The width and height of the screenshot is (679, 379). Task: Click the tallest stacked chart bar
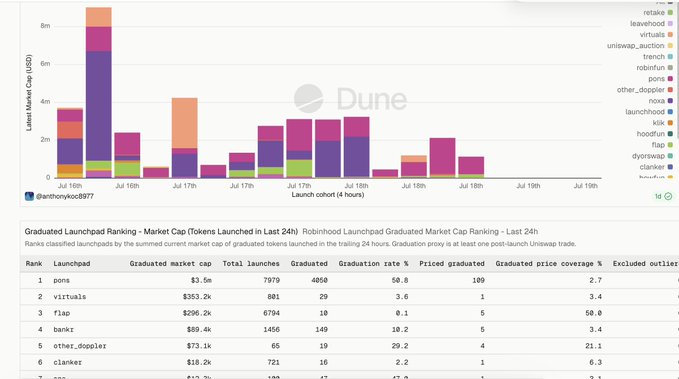98,93
